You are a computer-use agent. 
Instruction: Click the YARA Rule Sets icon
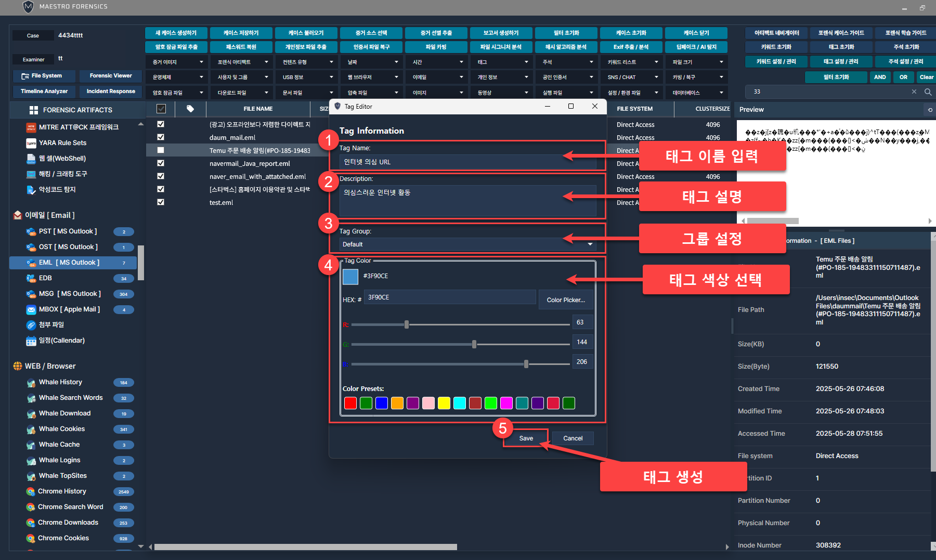tap(31, 143)
